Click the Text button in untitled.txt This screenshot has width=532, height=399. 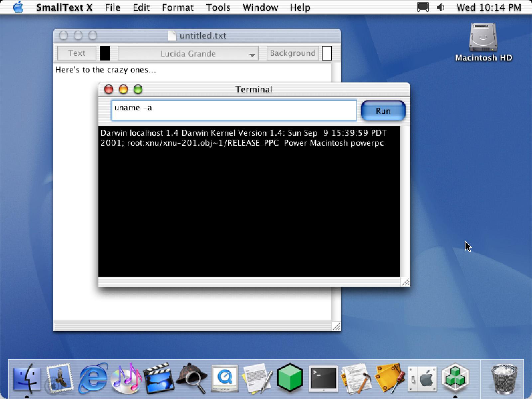tap(77, 53)
